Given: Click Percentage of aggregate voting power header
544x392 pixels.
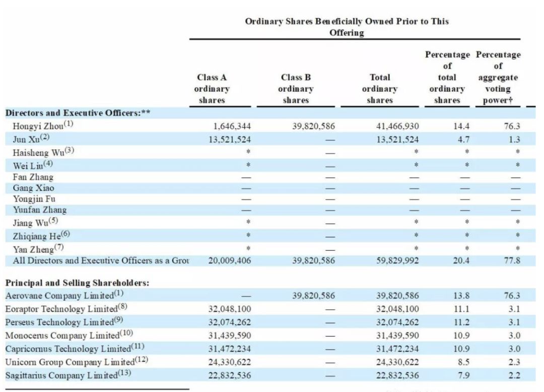Looking at the screenshot, I should pos(498,78).
